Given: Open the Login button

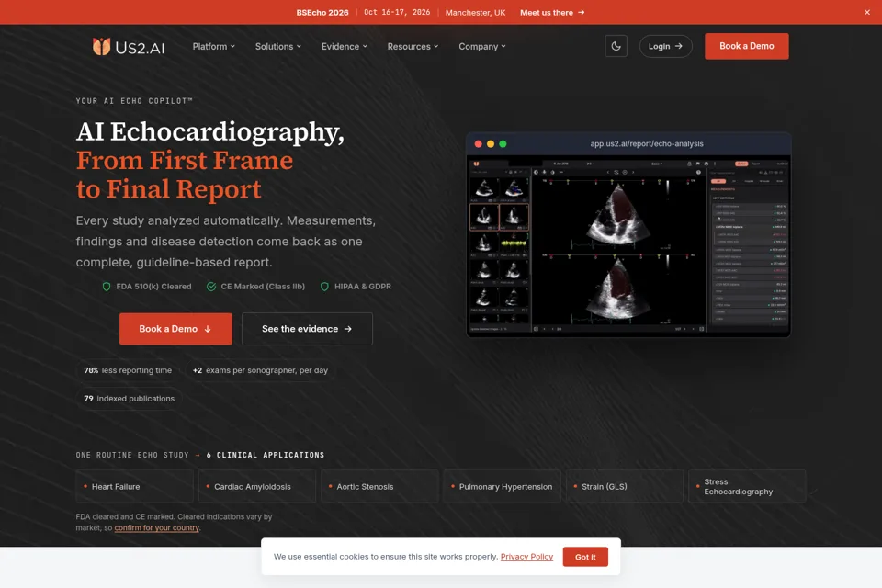Looking at the screenshot, I should tap(665, 46).
